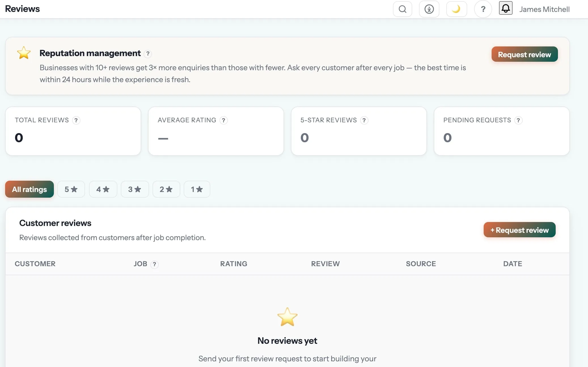This screenshot has width=588, height=367.
Task: Show Reputation management help tooltip
Action: coord(148,54)
